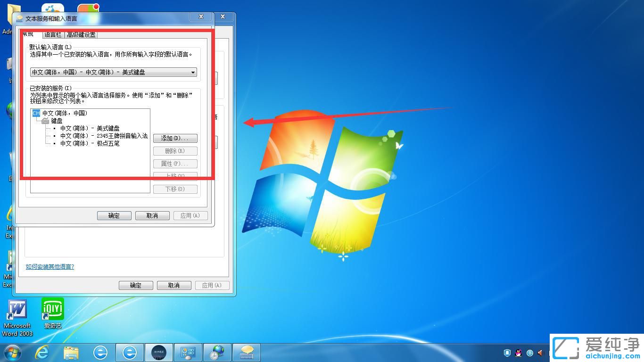
Task: Open the globe and clock Region taskbar button
Action: 217,352
